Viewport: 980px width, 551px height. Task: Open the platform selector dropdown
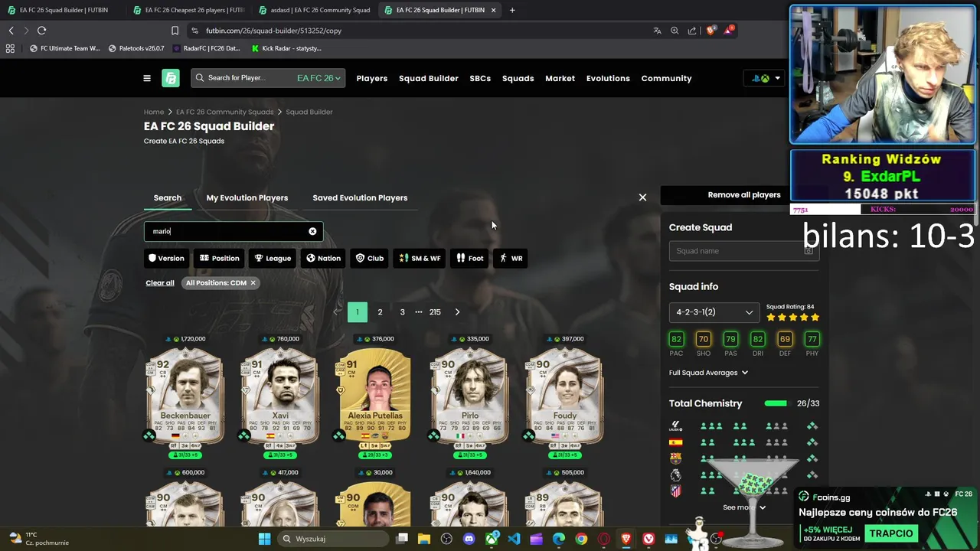click(x=764, y=78)
